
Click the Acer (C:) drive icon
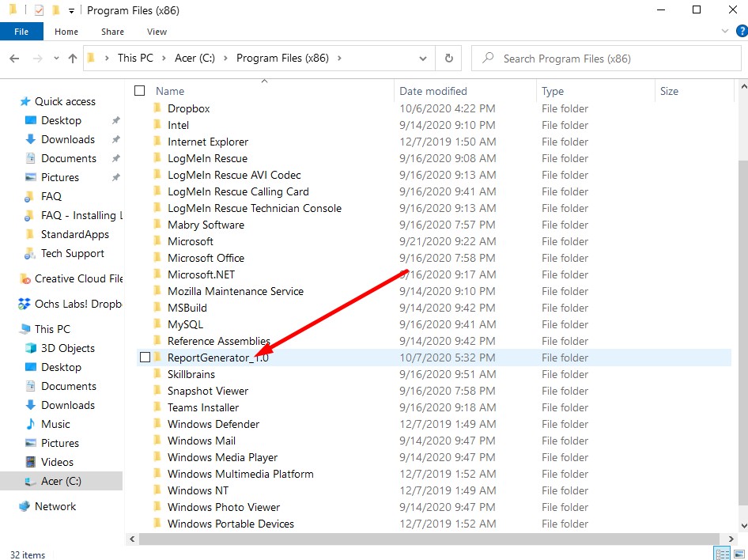click(31, 481)
